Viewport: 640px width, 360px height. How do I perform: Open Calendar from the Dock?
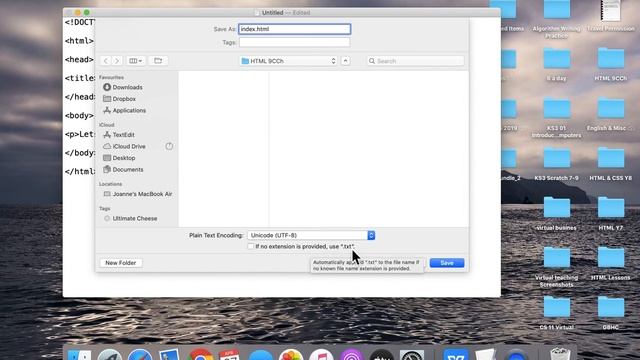(229, 354)
